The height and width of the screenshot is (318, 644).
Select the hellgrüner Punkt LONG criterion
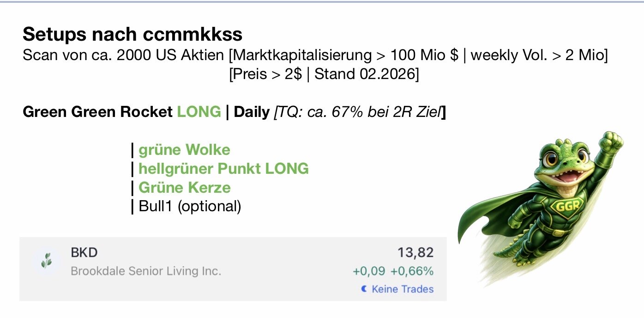pos(223,169)
